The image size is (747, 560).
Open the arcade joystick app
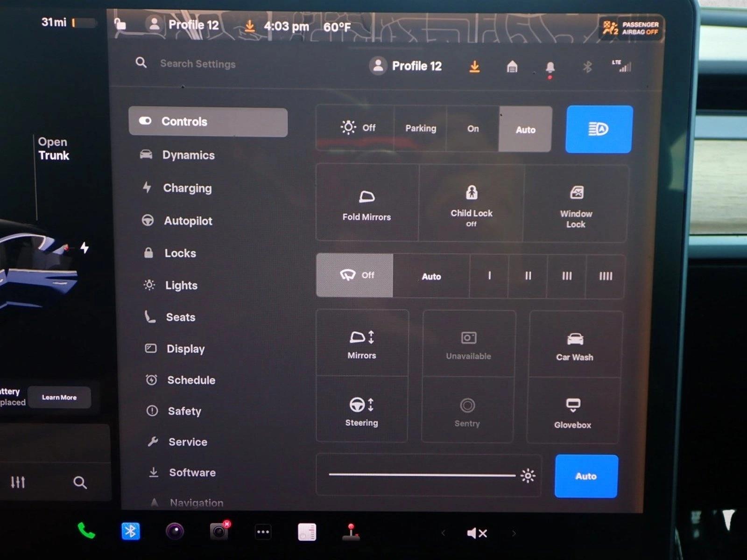(x=351, y=532)
